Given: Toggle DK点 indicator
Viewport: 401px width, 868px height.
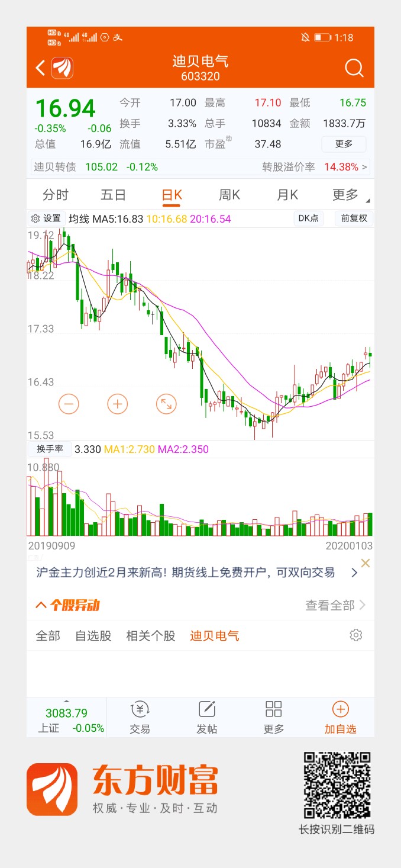Looking at the screenshot, I should pyautogui.click(x=309, y=218).
